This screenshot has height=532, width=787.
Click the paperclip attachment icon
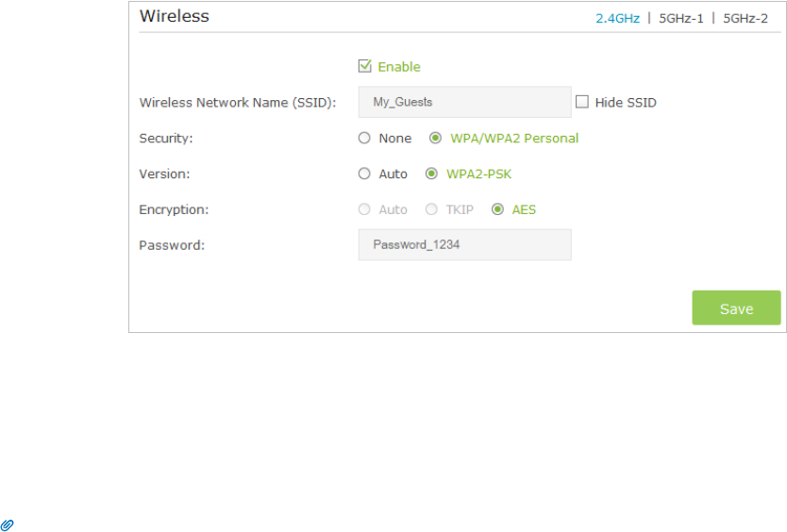pos(8,523)
